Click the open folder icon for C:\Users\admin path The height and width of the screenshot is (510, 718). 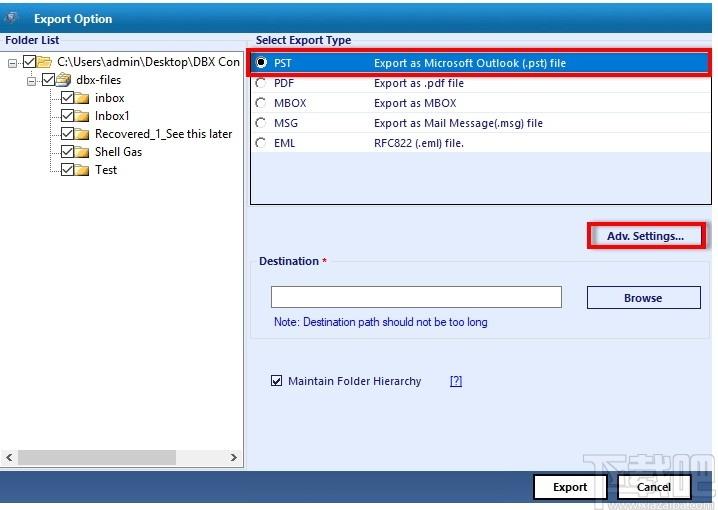pyautogui.click(x=44, y=61)
